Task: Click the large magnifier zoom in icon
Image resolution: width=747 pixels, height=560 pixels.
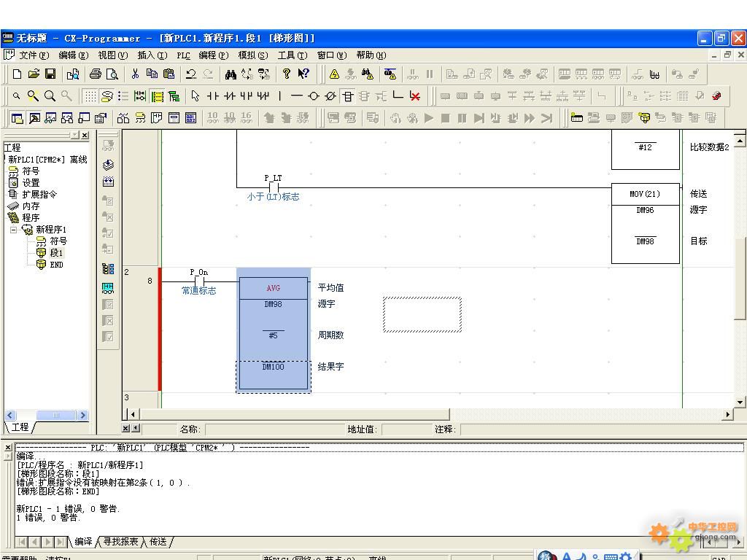Action: [50, 96]
